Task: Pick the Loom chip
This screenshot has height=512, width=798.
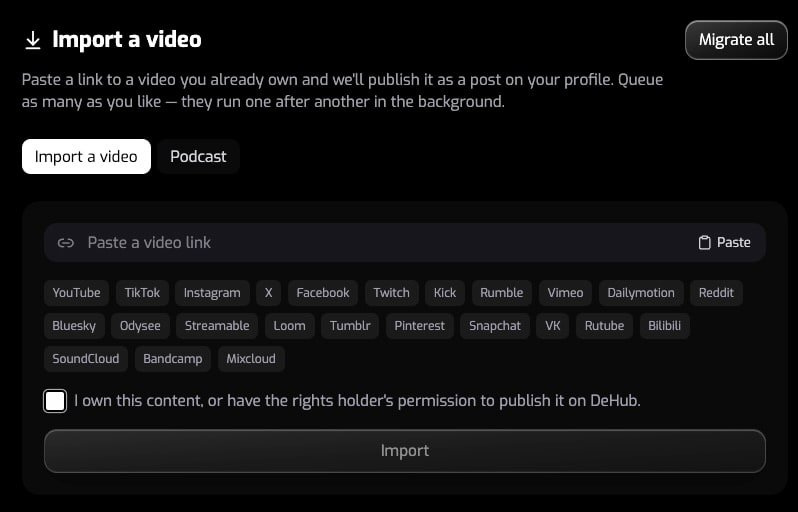Action: click(x=290, y=326)
